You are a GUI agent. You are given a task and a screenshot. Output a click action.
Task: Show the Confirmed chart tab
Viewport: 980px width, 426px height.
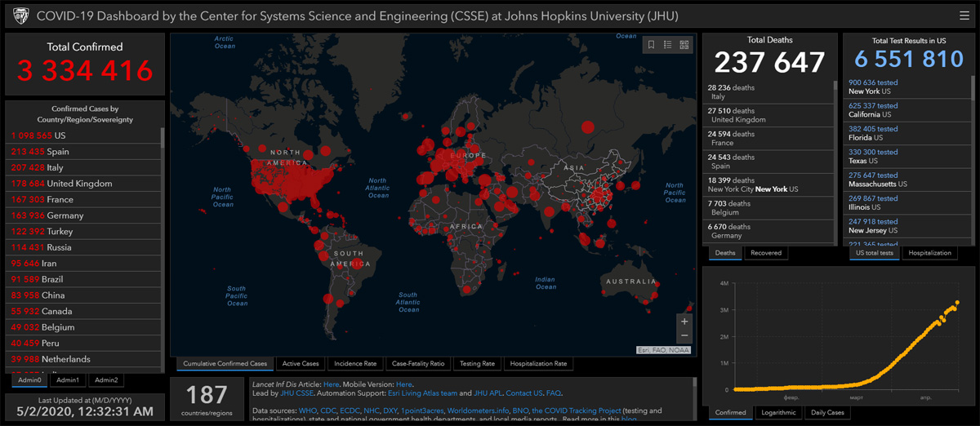pyautogui.click(x=731, y=412)
